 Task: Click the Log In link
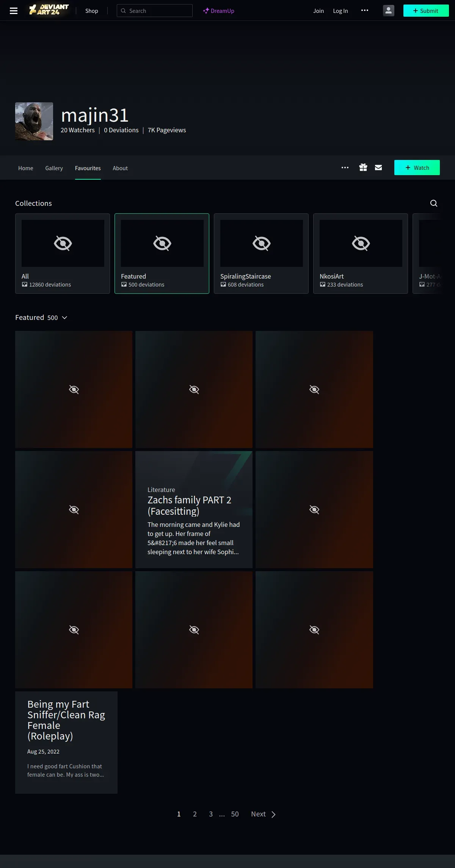tap(340, 11)
